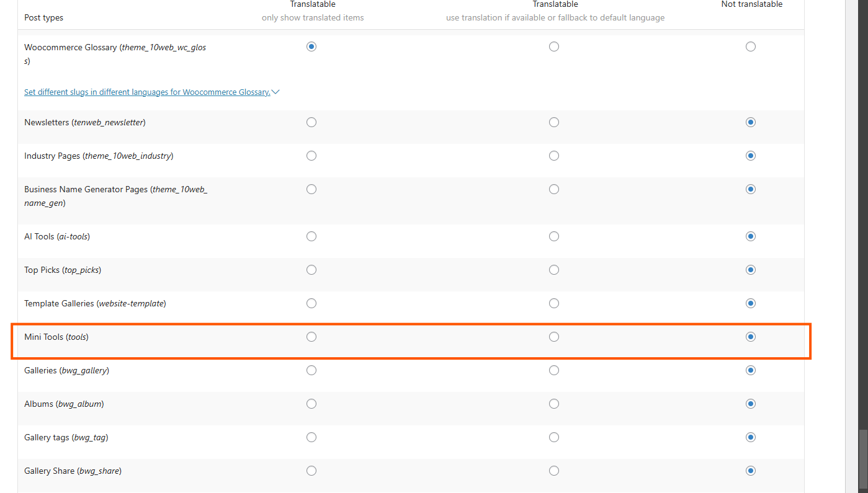Viewport: 868px width, 493px height.
Task: Select Not translatable radio for Mini Tools
Action: coord(751,337)
